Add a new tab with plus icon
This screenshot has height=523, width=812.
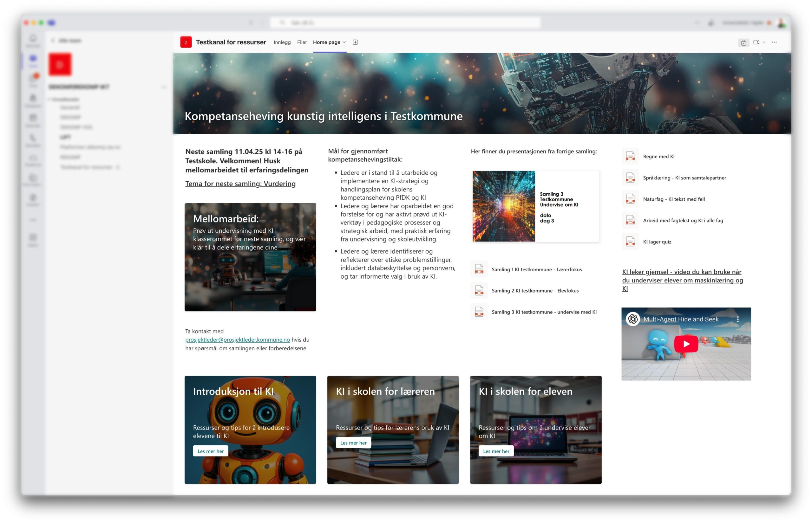(355, 42)
